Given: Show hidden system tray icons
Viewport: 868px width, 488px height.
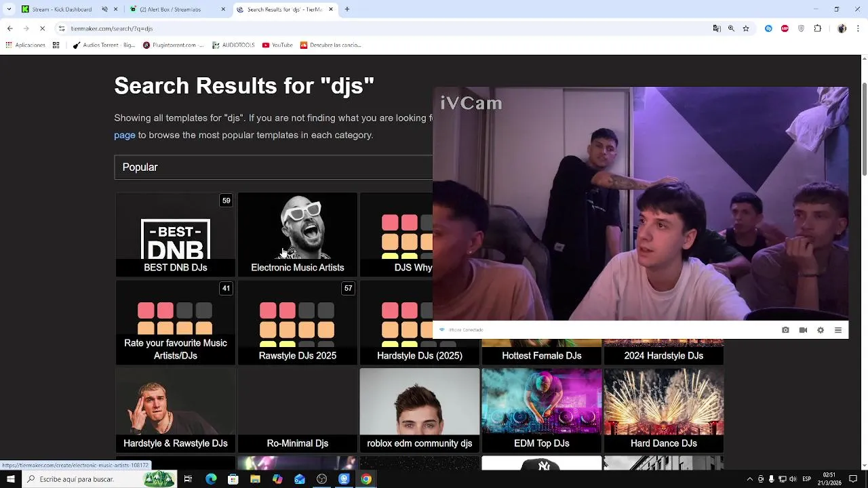Looking at the screenshot, I should [x=749, y=479].
